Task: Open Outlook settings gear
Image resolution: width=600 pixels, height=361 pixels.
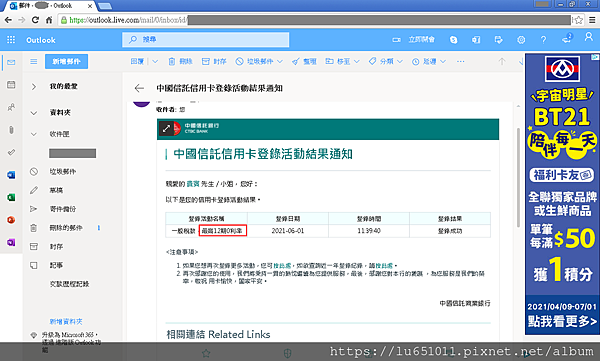Action: tap(521, 39)
